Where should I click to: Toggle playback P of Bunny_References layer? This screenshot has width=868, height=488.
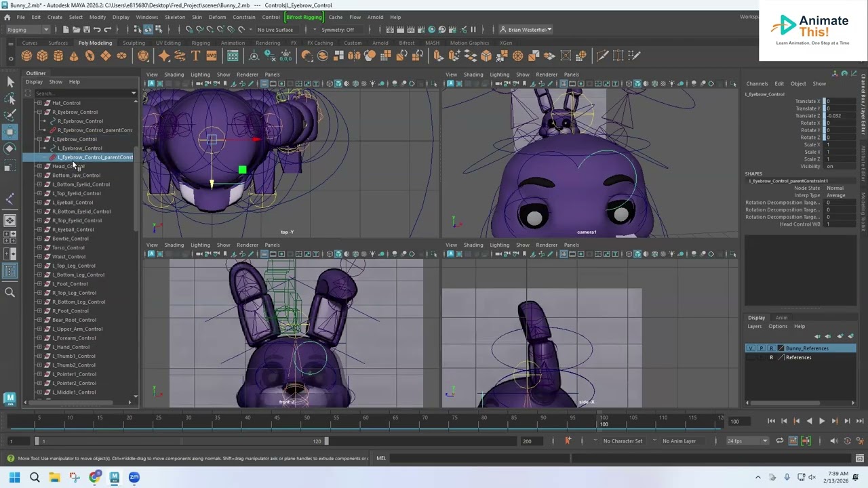(761, 348)
